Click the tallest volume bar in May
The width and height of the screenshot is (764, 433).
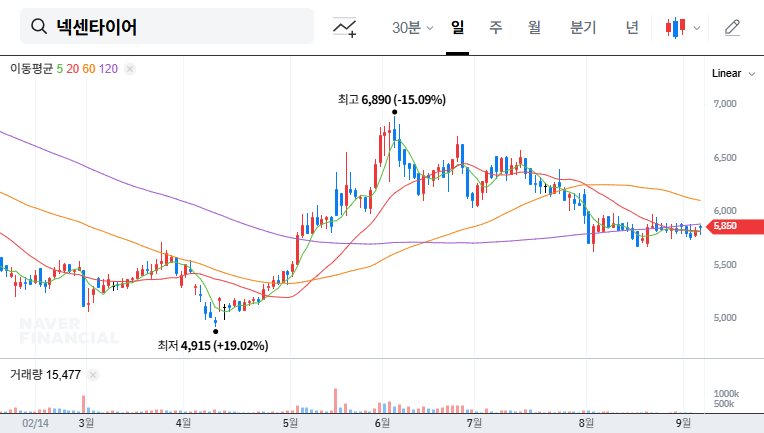[x=336, y=400]
